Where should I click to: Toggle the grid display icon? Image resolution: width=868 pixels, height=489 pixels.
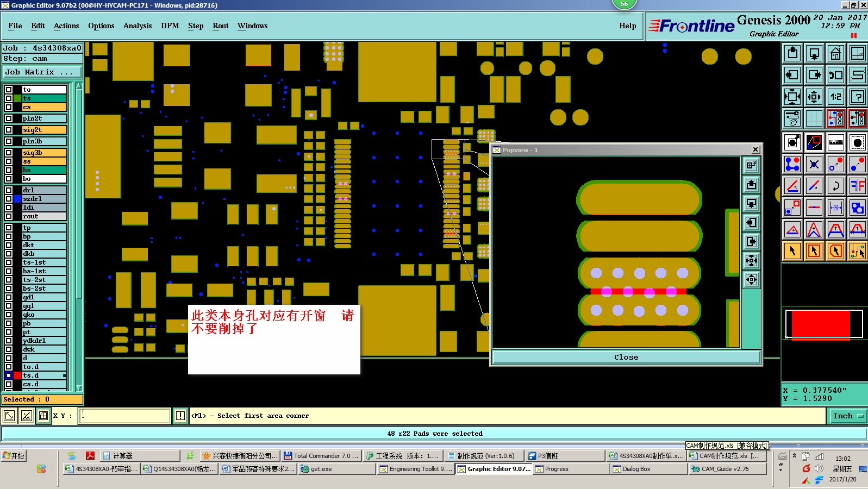coord(814,118)
